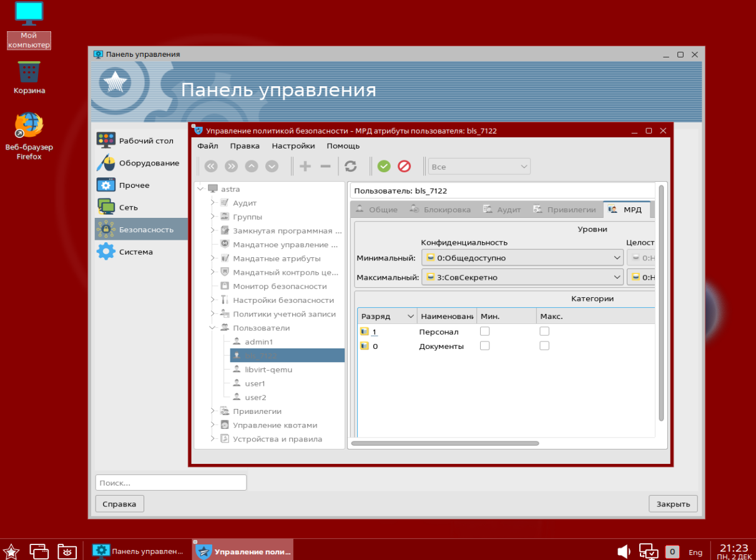756x560 pixels.
Task: Open the star start menu in taskbar
Action: click(x=12, y=551)
